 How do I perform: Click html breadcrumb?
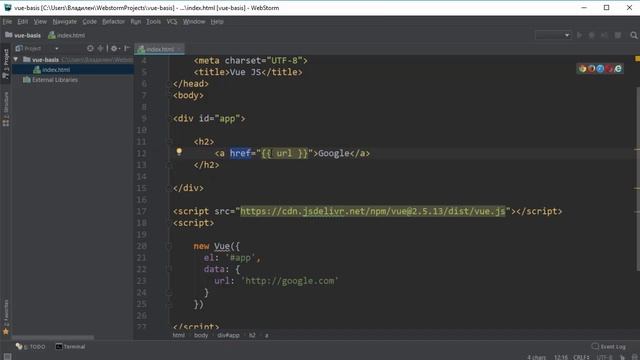(179, 335)
